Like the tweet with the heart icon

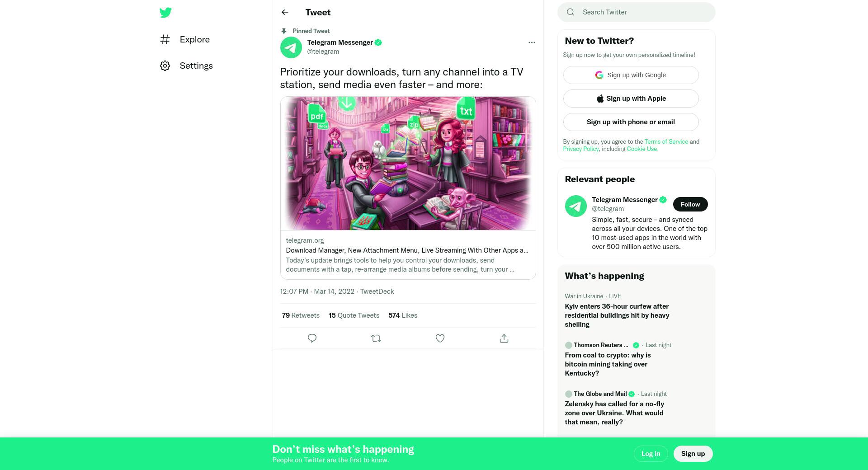click(440, 338)
